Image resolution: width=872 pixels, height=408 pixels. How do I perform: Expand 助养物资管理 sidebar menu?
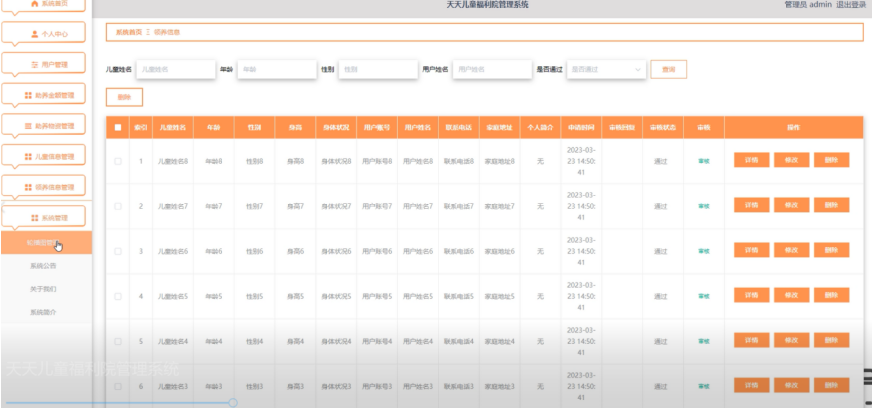pyautogui.click(x=43, y=126)
